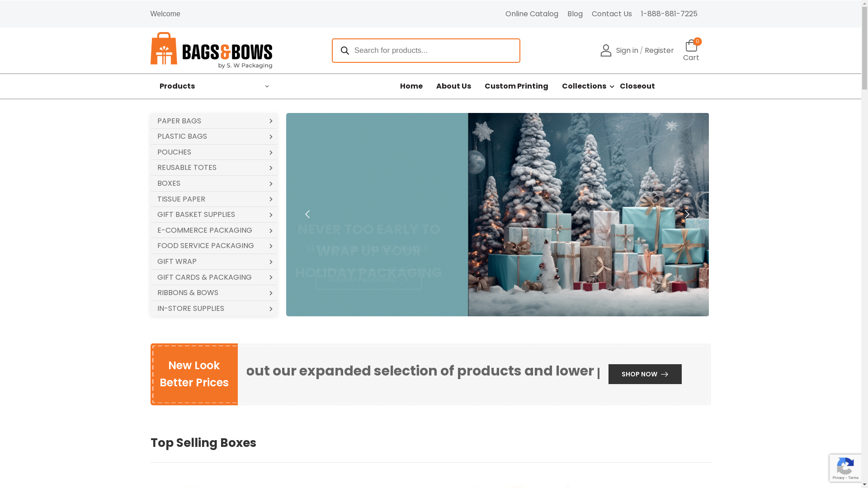Select About Us in navigation
This screenshot has height=488, width=868.
[x=453, y=86]
